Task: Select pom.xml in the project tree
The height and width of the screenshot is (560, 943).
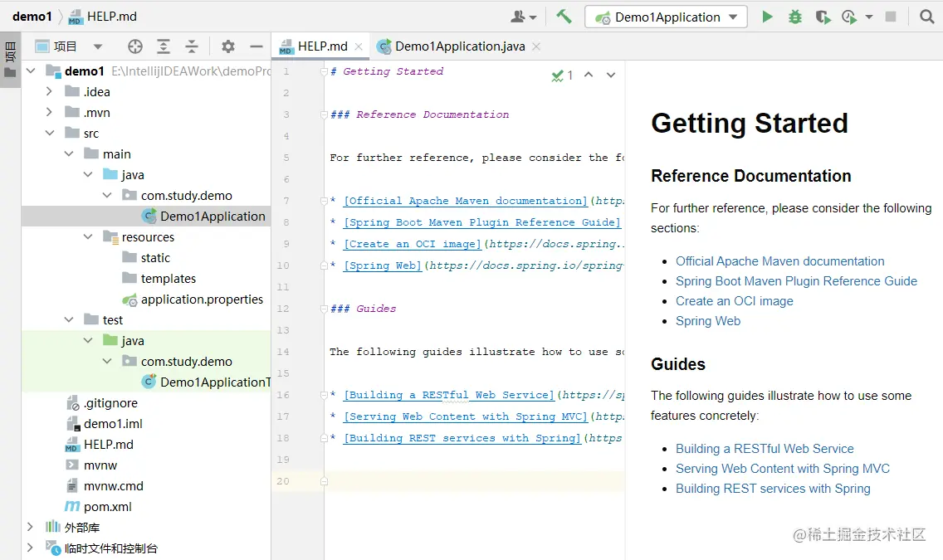Action: pos(98,507)
